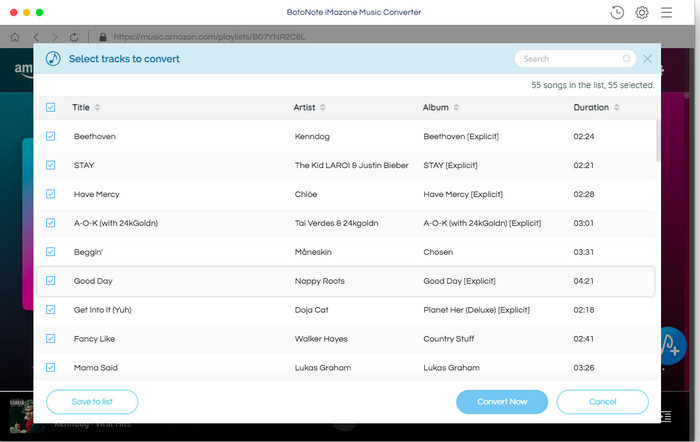Open the conversion history clock icon
The image size is (700, 442).
click(617, 13)
